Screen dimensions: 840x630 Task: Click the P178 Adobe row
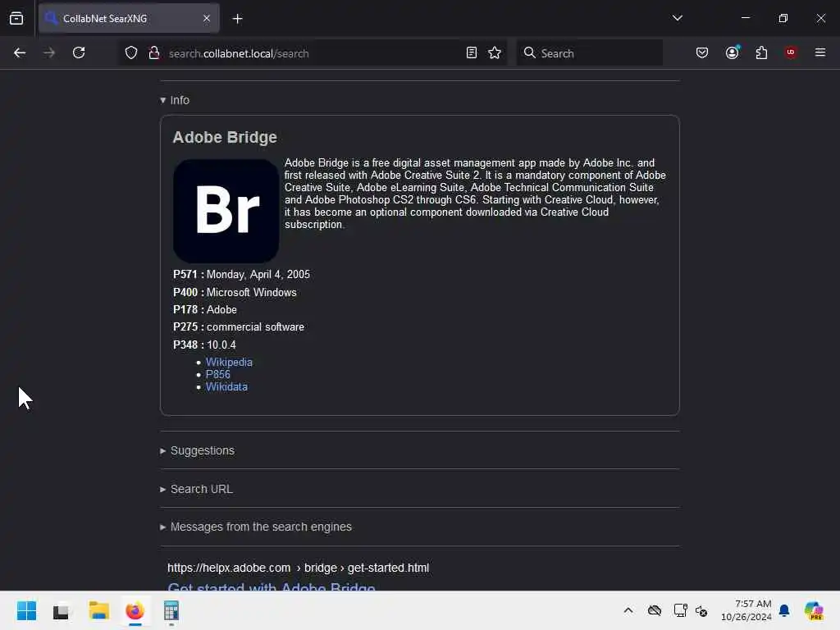click(x=204, y=309)
